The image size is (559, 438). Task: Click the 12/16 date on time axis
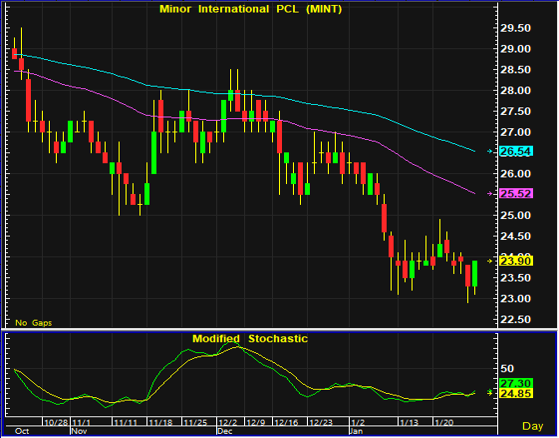(x=286, y=422)
